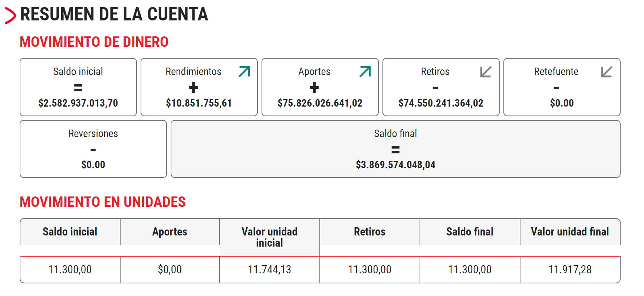The image size is (644, 296).
Task: Click the minus sign in Reversiones card
Action: tap(93, 150)
